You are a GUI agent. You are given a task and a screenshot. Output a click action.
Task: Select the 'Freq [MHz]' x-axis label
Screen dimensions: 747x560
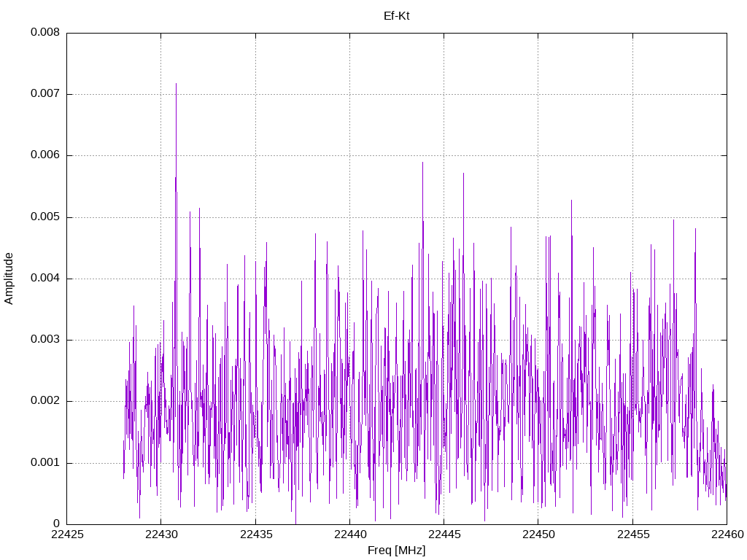tap(396, 551)
